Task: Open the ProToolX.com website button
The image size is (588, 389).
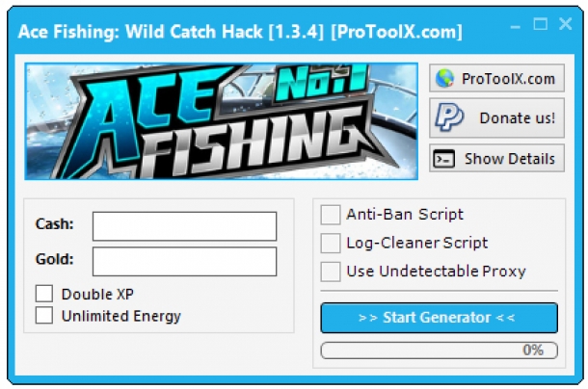Action: [496, 78]
